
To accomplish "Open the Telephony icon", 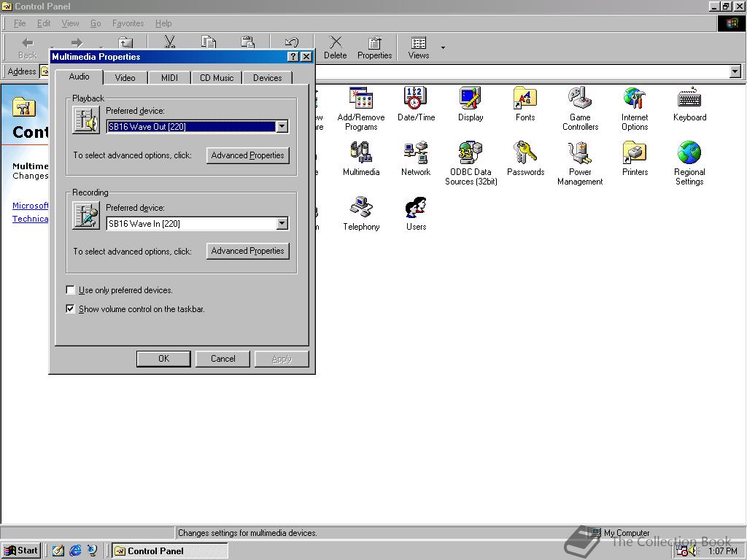I will [360, 214].
